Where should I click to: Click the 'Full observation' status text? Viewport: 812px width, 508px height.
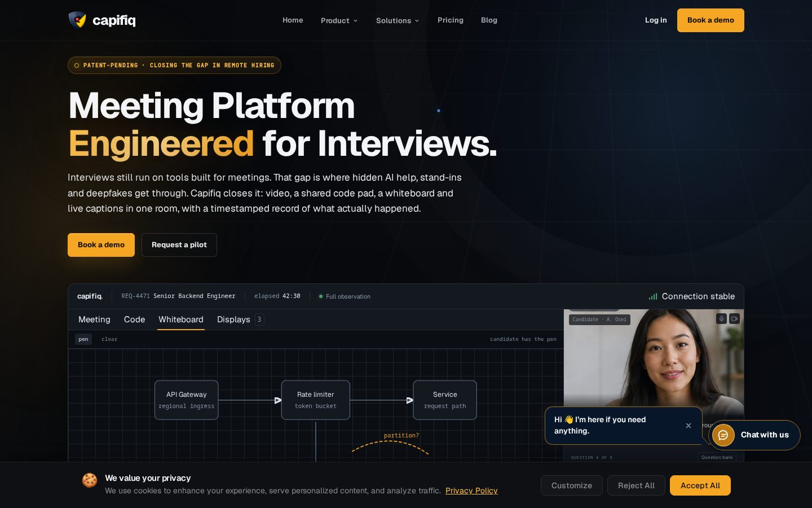pos(348,296)
